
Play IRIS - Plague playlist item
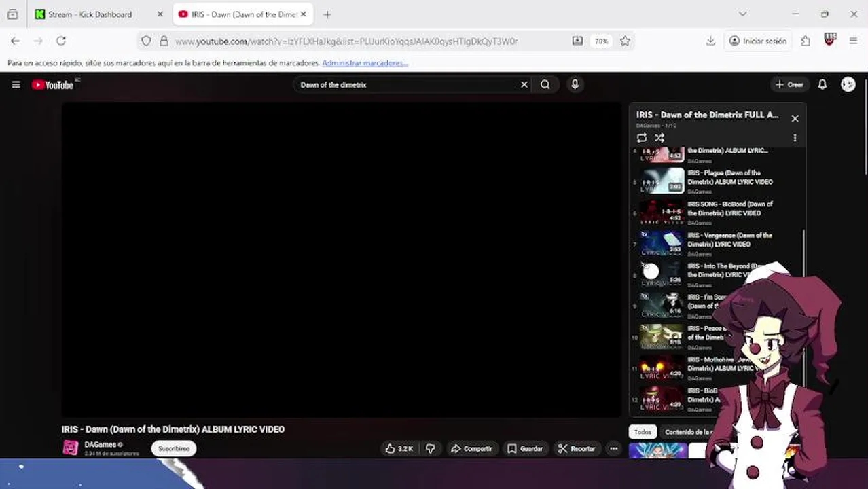click(x=717, y=181)
